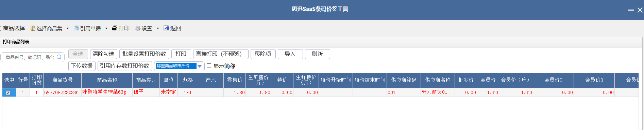Click 直接打印（不预览）button

(x=221, y=54)
